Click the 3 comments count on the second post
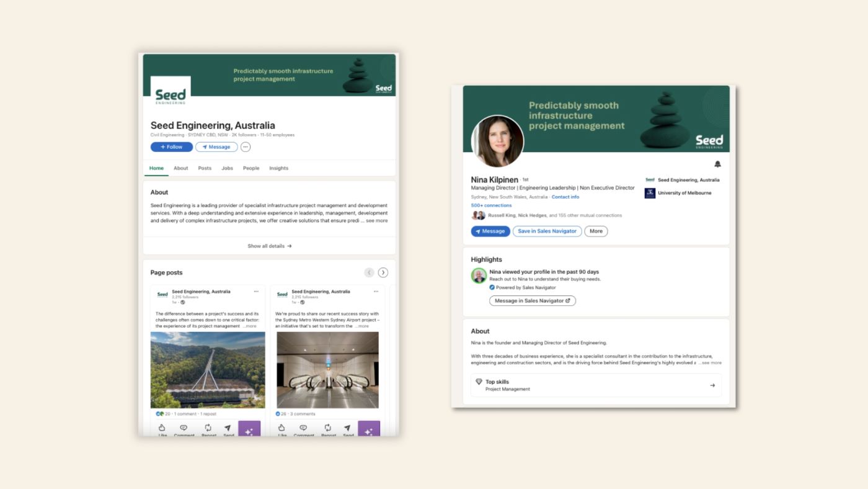 [303, 414]
